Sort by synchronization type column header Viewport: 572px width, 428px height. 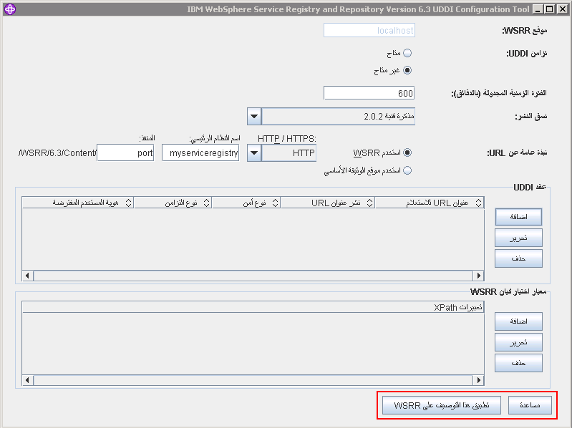click(173, 203)
